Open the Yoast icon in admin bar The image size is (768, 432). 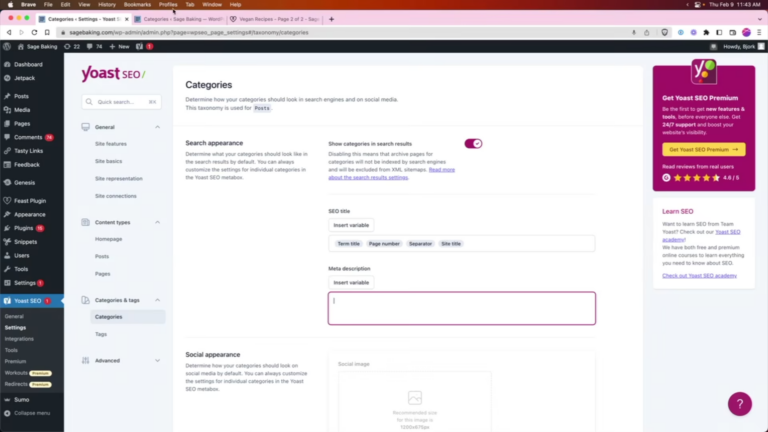point(140,47)
